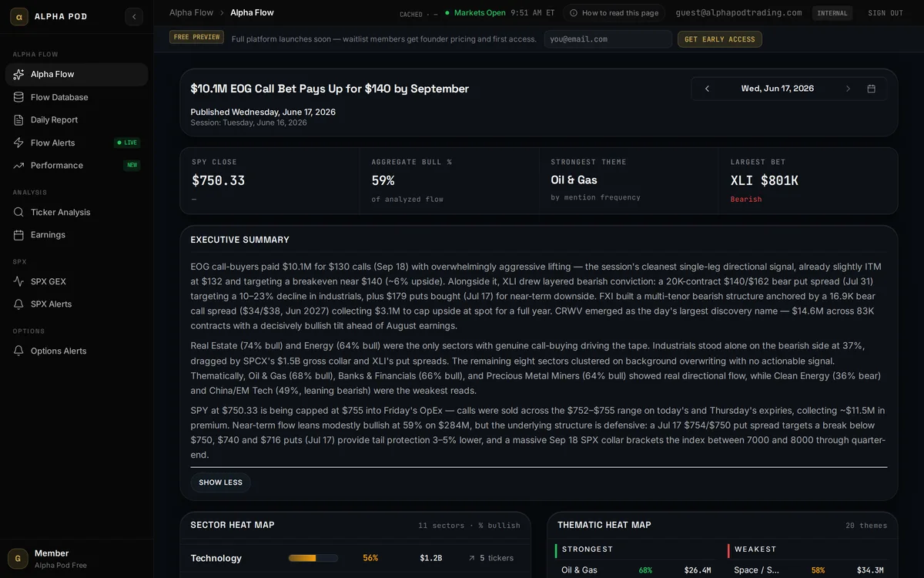
Task: Open Alpha Flow in the sidebar
Action: point(76,74)
